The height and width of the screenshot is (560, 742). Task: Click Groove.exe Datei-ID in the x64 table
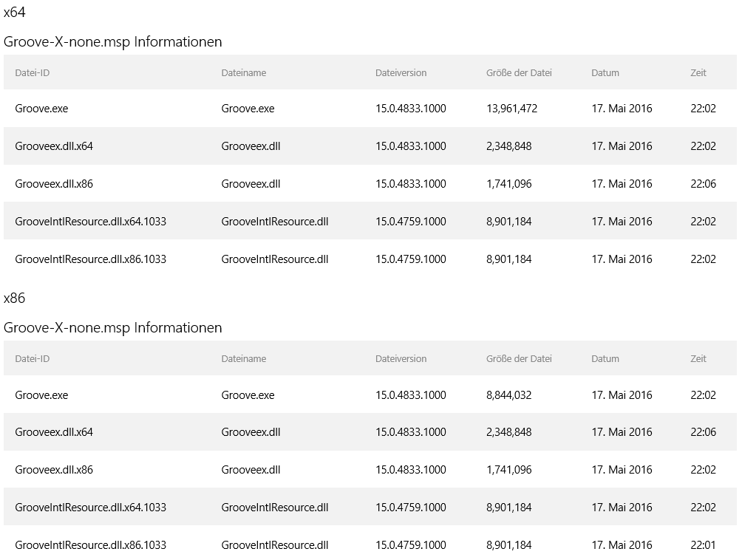(x=41, y=109)
